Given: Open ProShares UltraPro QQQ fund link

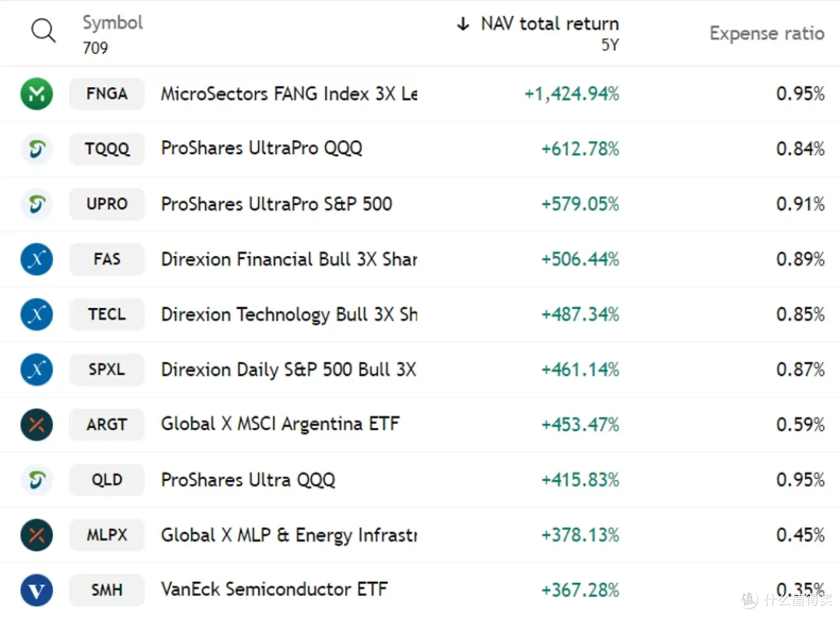Looking at the screenshot, I should click(x=261, y=149).
